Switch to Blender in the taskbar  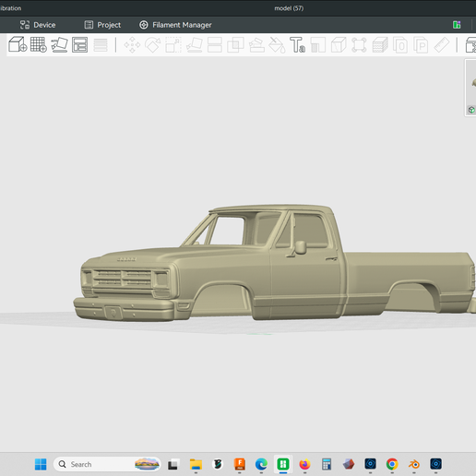point(414,464)
